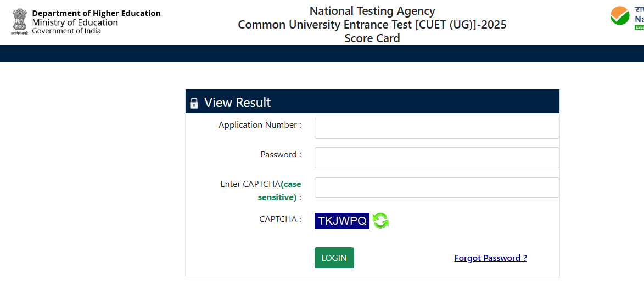This screenshot has width=644, height=307.
Task: Click the Application Number label
Action: [x=260, y=125]
